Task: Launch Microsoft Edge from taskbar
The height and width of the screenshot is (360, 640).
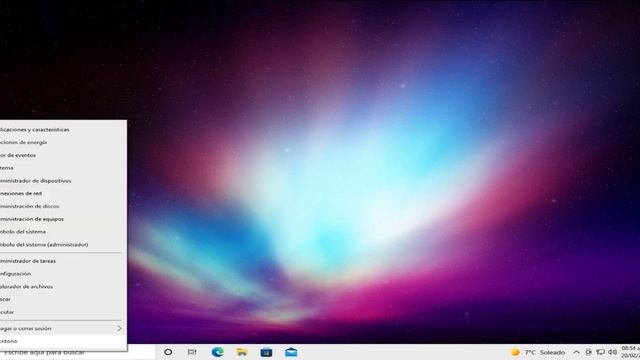Action: [217, 352]
